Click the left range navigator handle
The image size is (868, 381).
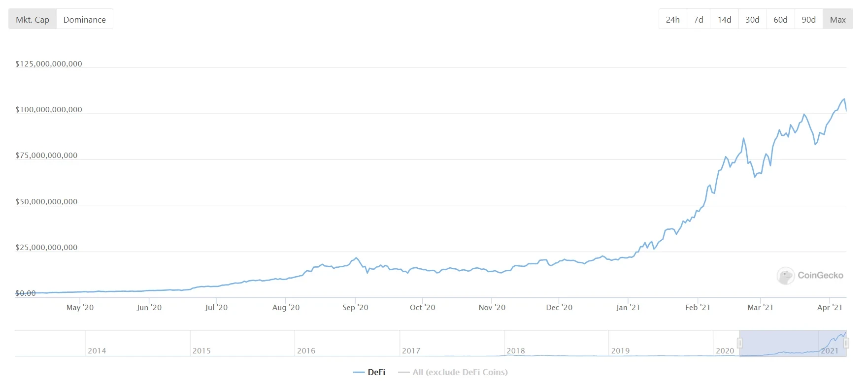739,343
